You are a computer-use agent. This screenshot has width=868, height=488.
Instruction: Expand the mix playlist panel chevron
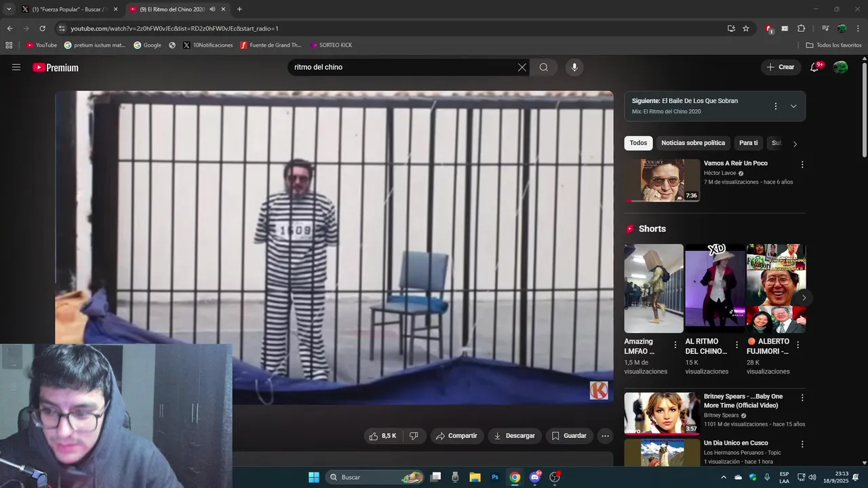pyautogui.click(x=793, y=106)
